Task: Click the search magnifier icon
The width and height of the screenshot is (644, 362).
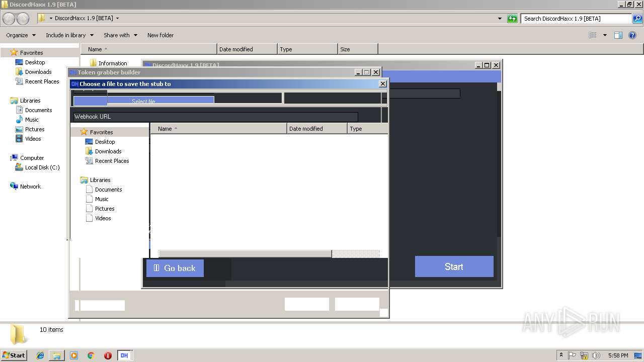Action: point(637,19)
